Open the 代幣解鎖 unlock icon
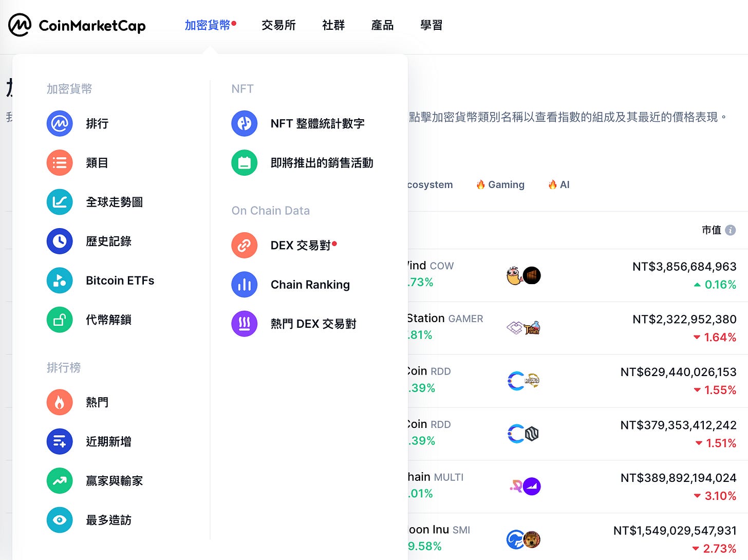The width and height of the screenshot is (748, 560). [60, 320]
